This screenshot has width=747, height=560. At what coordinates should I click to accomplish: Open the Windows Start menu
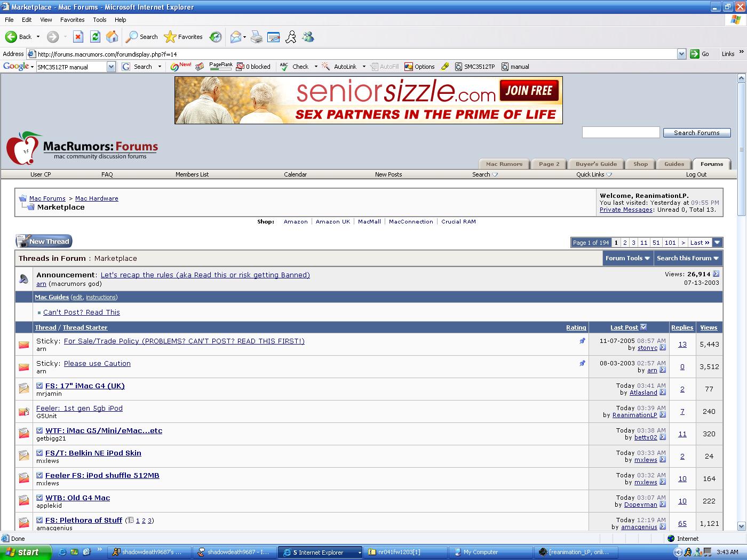click(26, 552)
